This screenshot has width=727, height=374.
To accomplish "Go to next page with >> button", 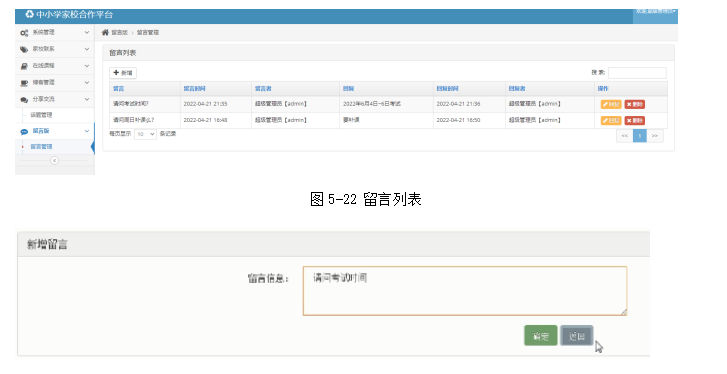I will point(655,136).
